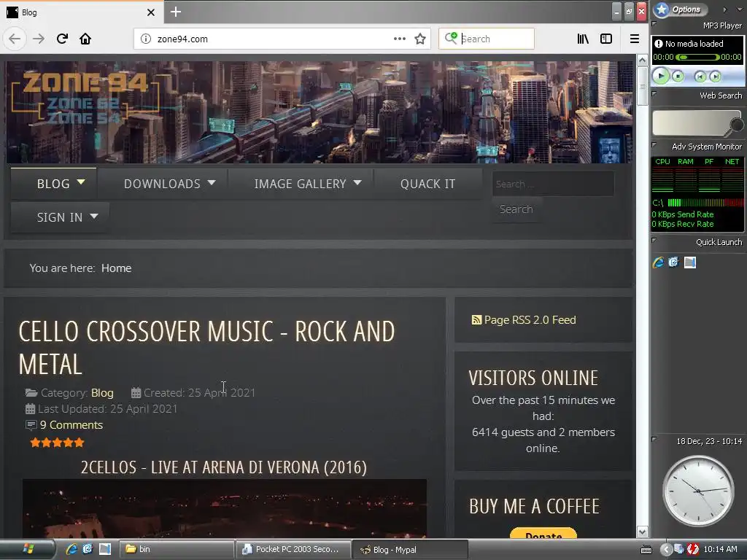
Task: Collapse the Web Search panel
Action: (x=654, y=94)
